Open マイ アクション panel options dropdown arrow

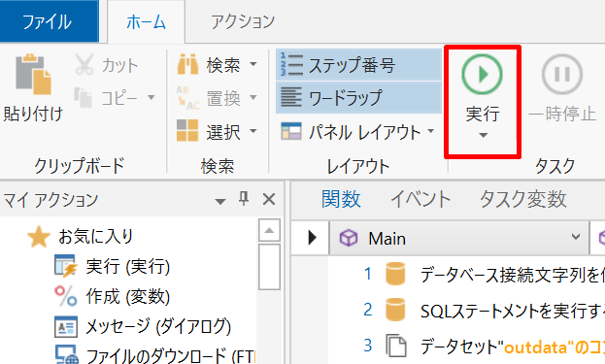(219, 201)
